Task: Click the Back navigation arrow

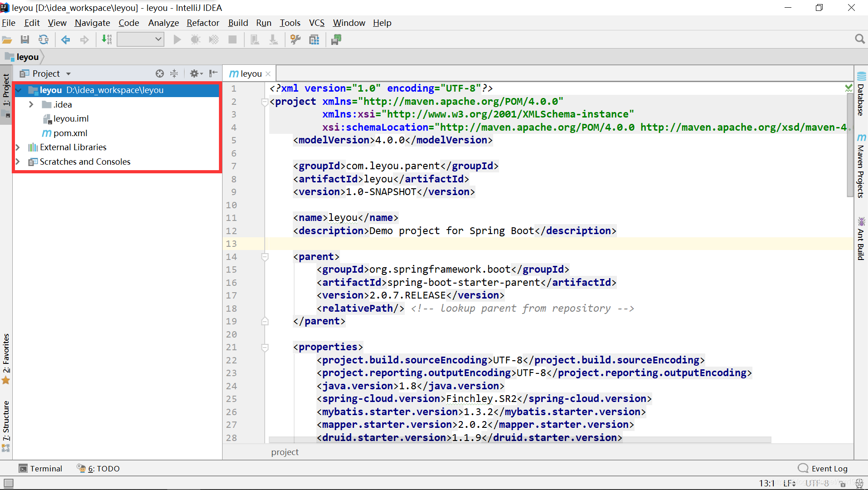Action: tap(66, 40)
